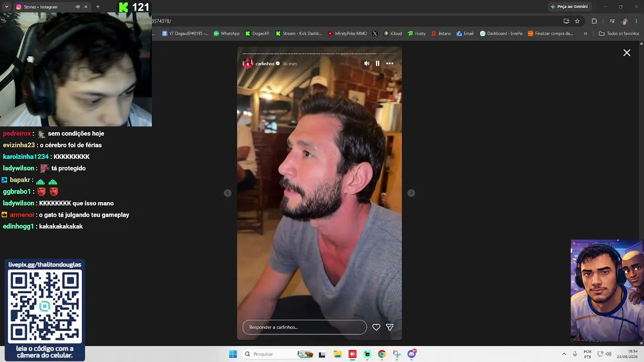Close the Instagram story viewer
The image size is (644, 362).
click(x=627, y=53)
